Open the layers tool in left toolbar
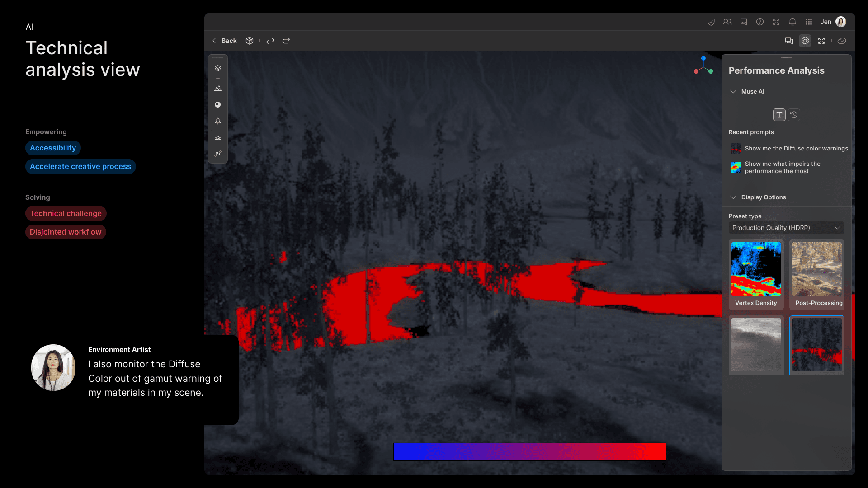This screenshot has height=488, width=868. [x=218, y=68]
